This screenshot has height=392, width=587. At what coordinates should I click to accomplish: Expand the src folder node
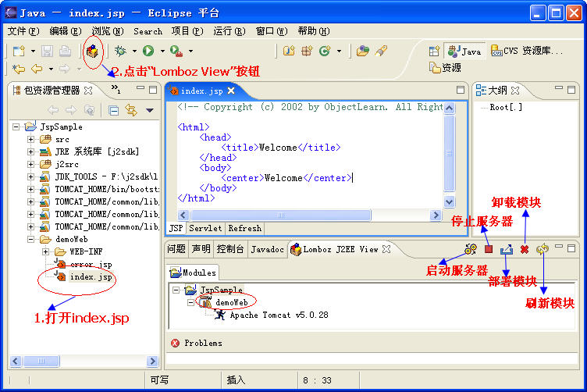(x=31, y=139)
